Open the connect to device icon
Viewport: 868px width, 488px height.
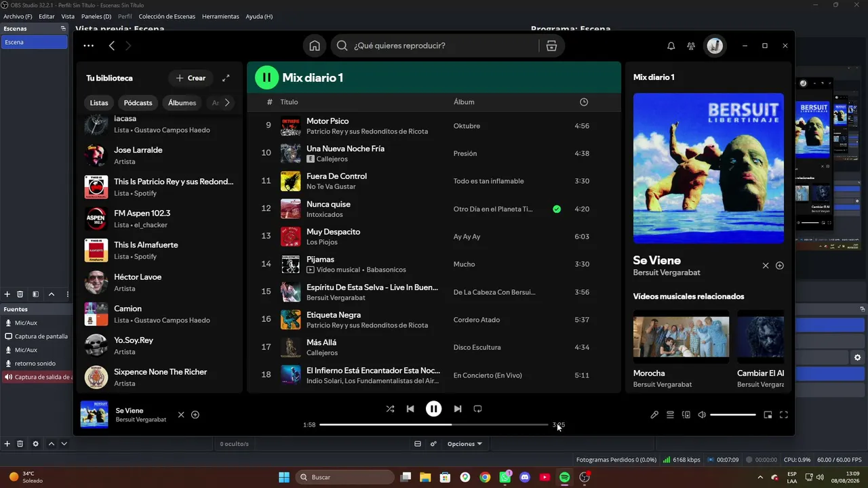(x=686, y=415)
